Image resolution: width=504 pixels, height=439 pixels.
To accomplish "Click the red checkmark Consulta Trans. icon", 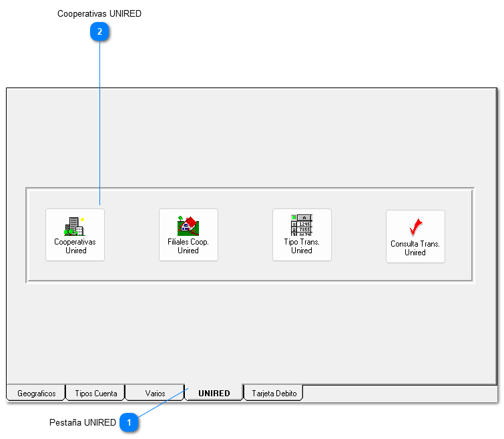I will [415, 227].
